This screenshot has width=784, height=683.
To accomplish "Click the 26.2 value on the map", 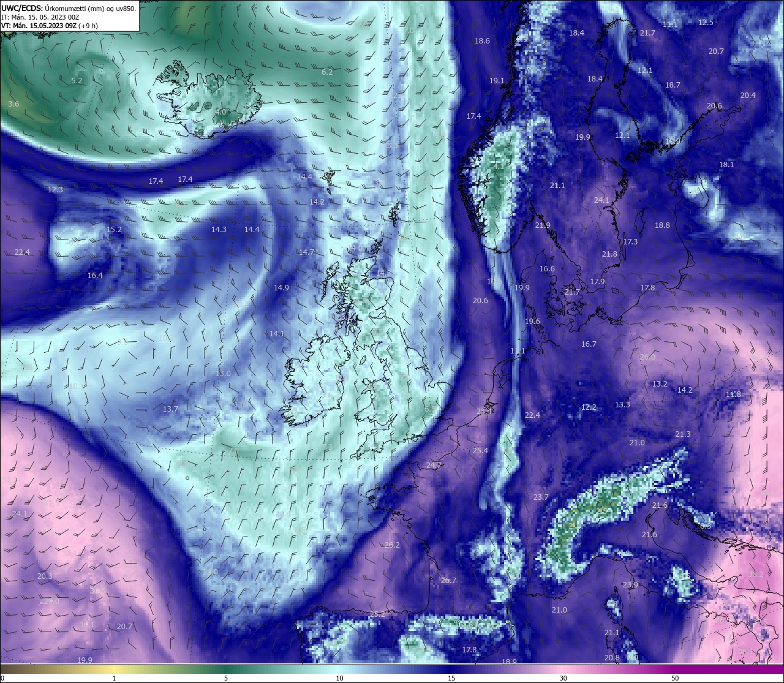I will tap(392, 545).
